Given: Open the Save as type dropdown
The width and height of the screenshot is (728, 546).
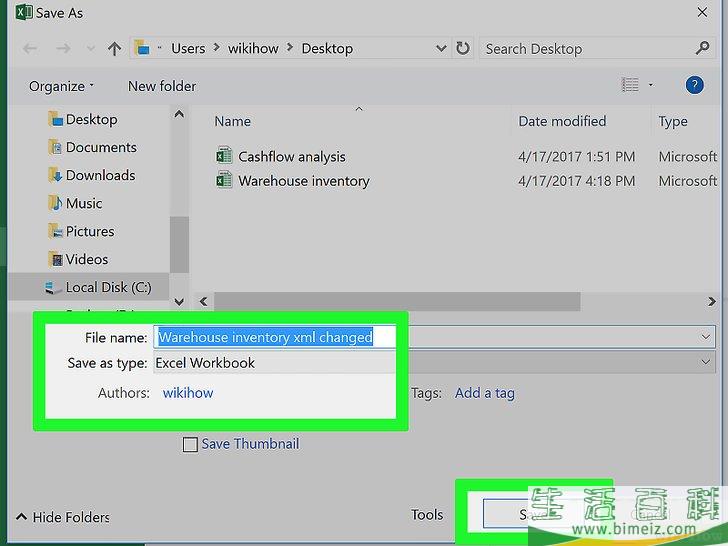Looking at the screenshot, I should [706, 363].
